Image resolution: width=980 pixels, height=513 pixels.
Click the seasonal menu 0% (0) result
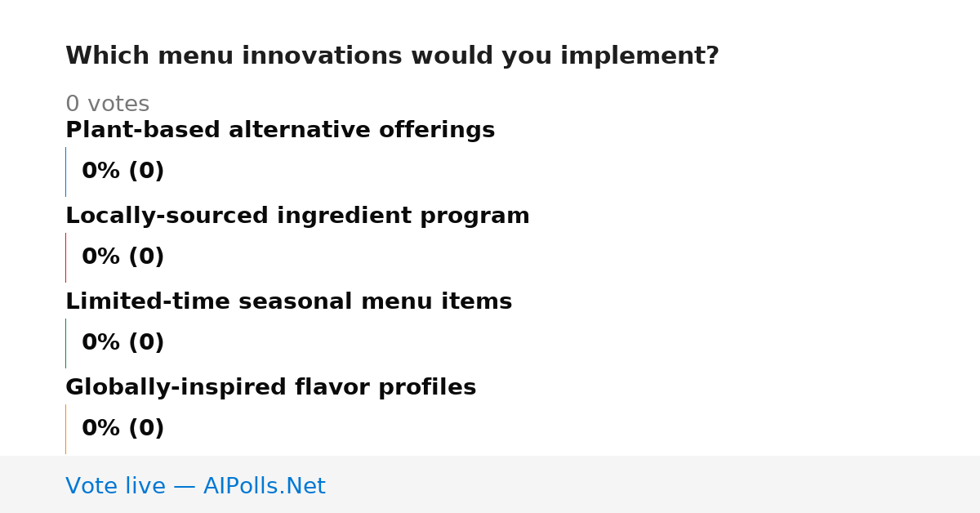pos(122,343)
